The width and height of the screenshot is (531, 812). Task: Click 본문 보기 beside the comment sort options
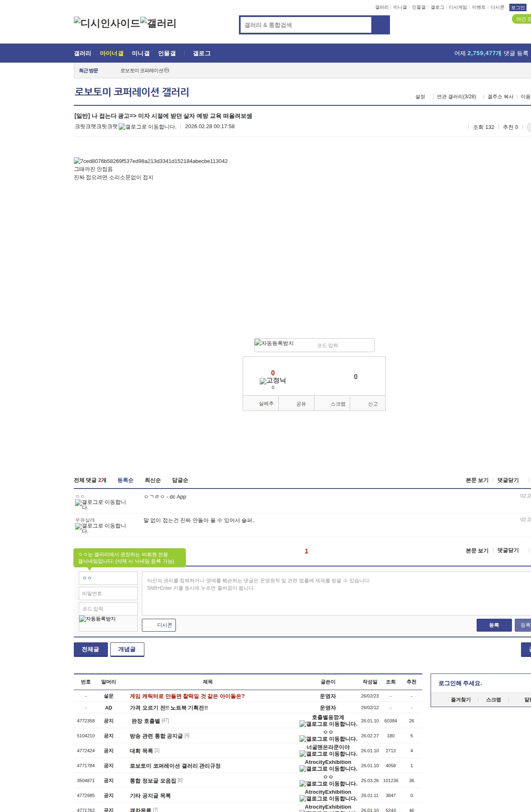pyautogui.click(x=477, y=480)
